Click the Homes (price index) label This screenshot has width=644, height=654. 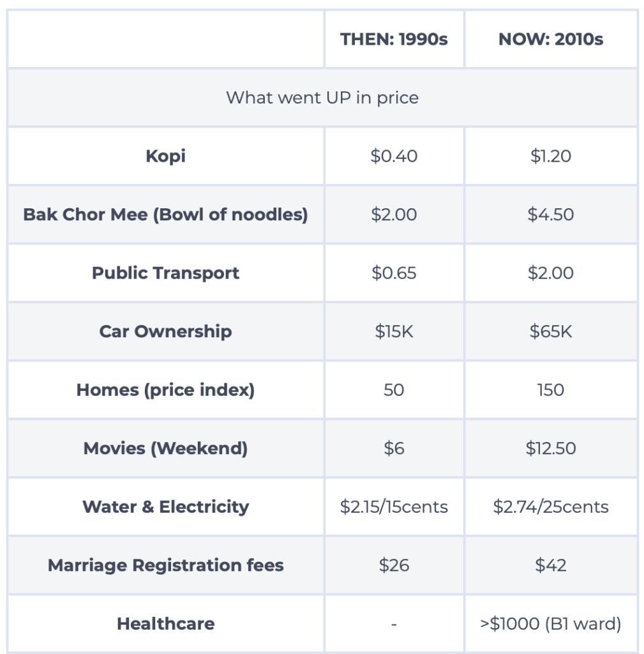click(x=165, y=390)
